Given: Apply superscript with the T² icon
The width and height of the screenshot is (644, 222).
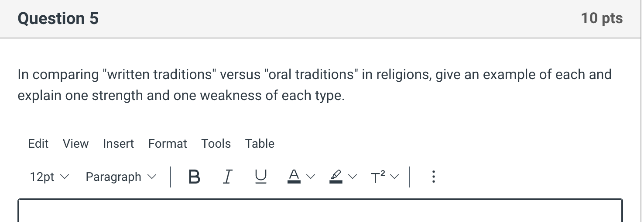Looking at the screenshot, I should pos(378,177).
